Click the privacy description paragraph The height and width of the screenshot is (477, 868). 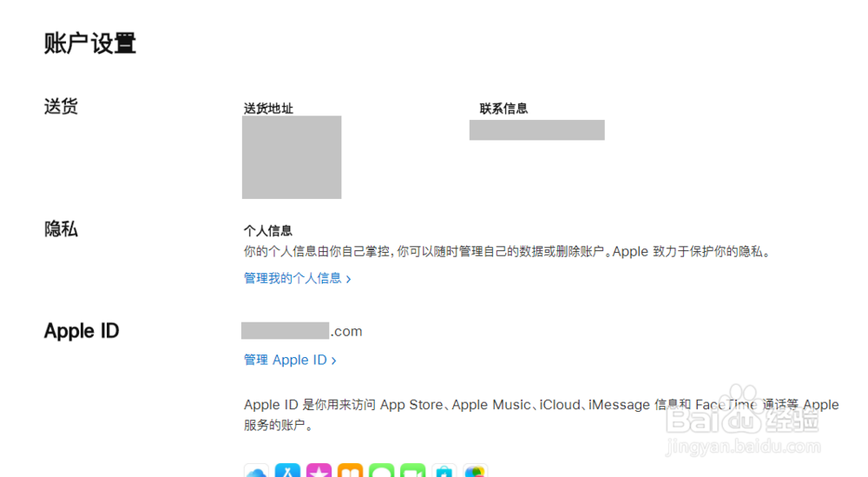click(508, 251)
